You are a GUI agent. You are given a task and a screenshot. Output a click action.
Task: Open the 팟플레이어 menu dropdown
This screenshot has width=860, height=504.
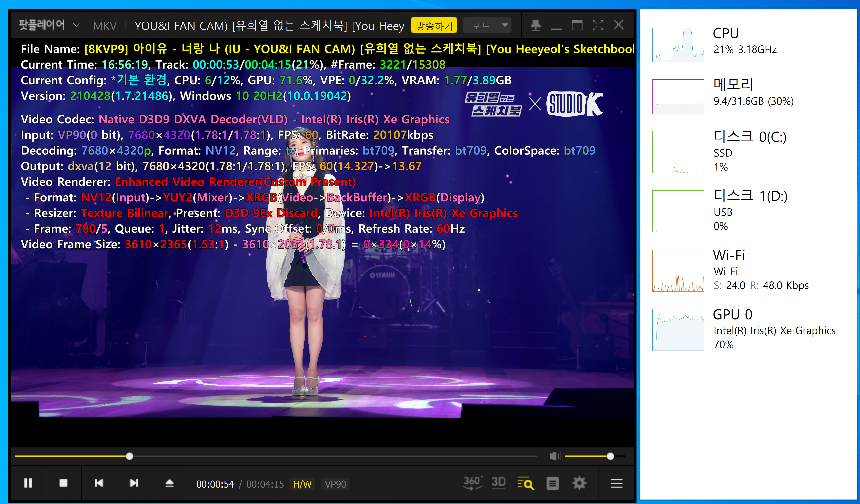click(48, 25)
